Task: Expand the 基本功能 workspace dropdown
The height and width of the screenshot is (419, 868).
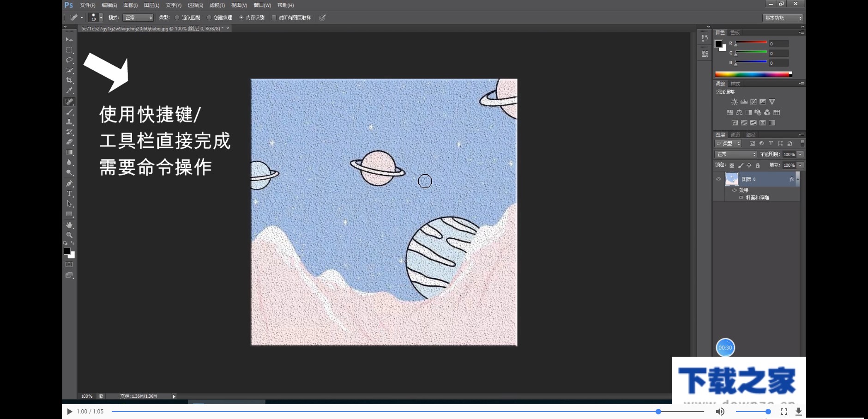Action: pos(783,18)
